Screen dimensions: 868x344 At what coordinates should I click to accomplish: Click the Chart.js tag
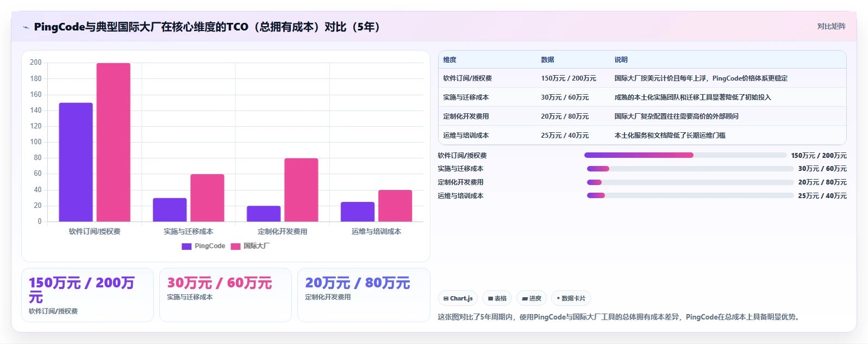(x=458, y=298)
